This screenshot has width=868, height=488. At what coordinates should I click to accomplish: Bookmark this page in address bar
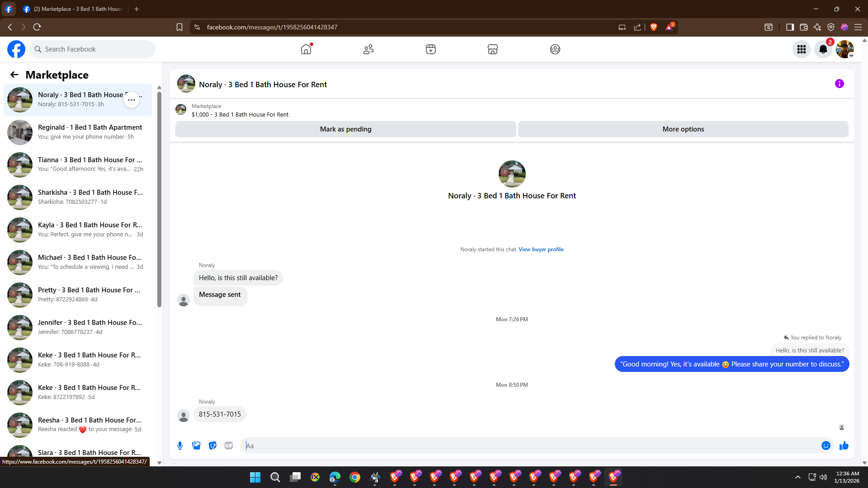pyautogui.click(x=179, y=27)
